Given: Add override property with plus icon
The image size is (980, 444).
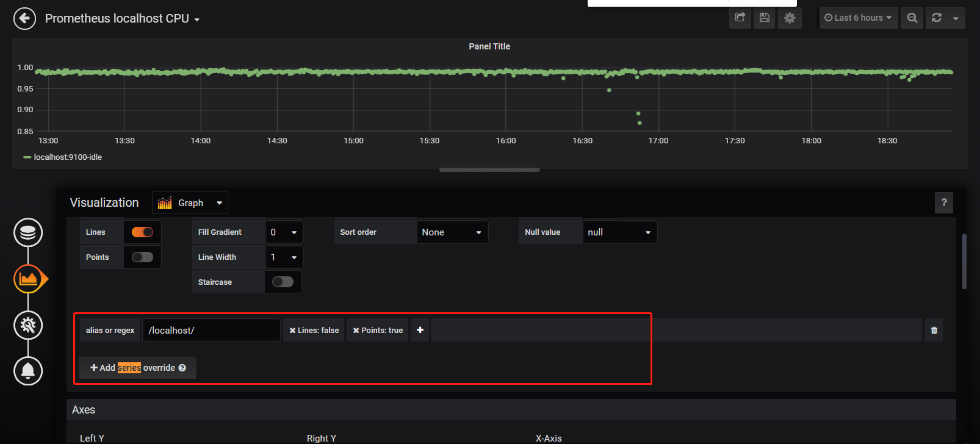Looking at the screenshot, I should (420, 330).
